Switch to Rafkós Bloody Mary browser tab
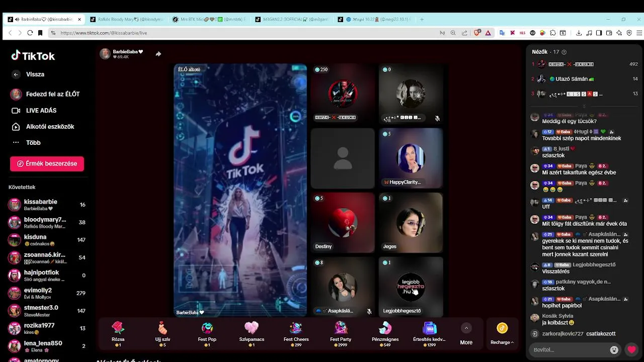Screen dimensions: 644x362 (x=127, y=20)
